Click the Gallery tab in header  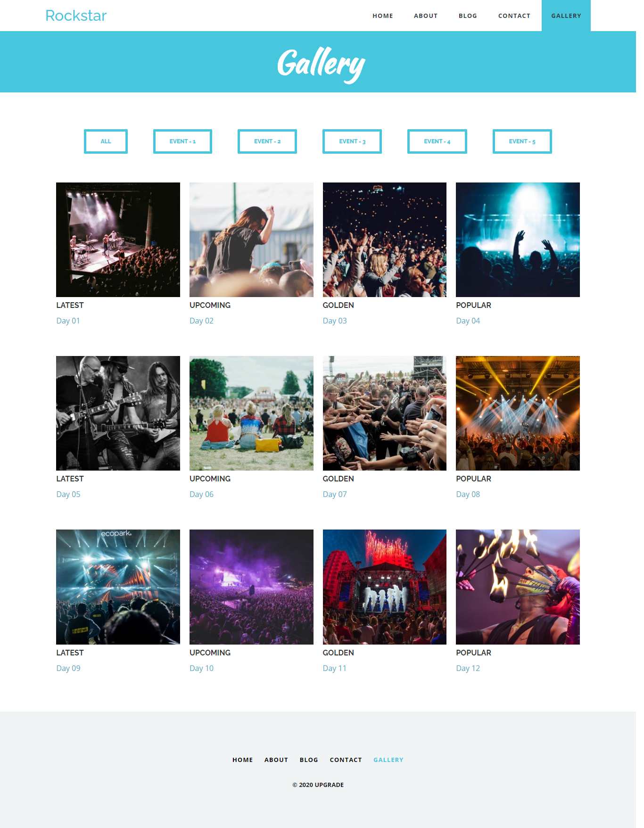[x=566, y=16]
